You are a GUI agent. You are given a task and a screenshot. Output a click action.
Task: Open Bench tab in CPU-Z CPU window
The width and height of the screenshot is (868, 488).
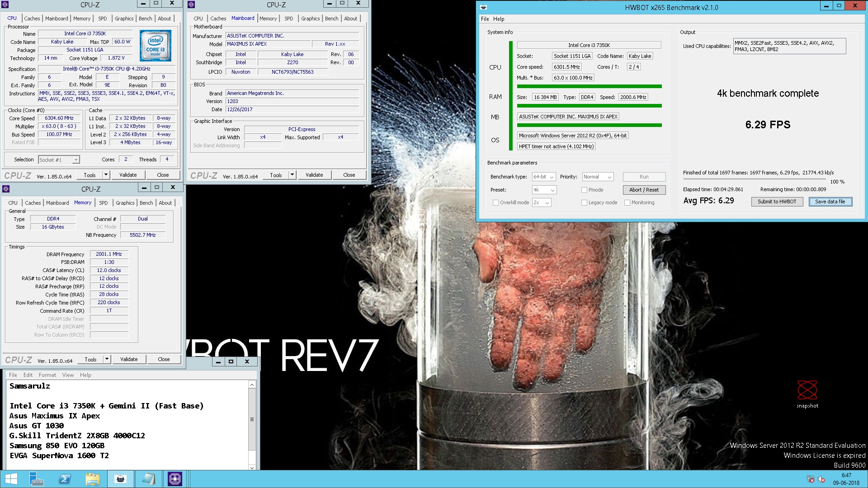click(146, 19)
